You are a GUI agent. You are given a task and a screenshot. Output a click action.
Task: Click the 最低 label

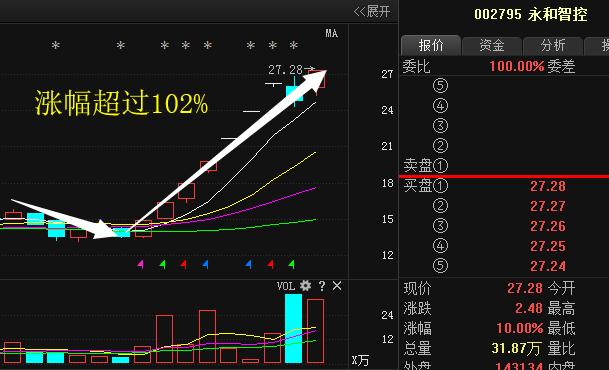point(561,329)
